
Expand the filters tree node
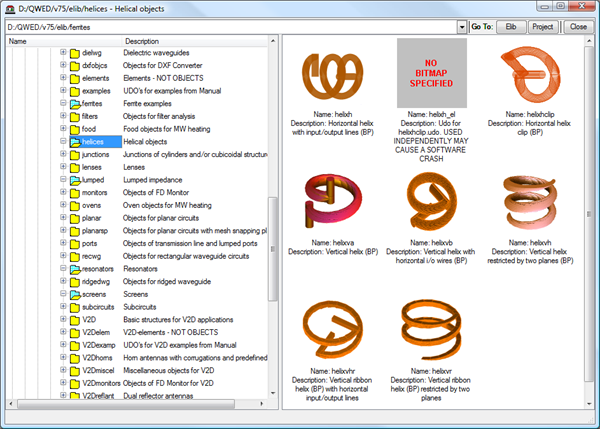(x=63, y=117)
